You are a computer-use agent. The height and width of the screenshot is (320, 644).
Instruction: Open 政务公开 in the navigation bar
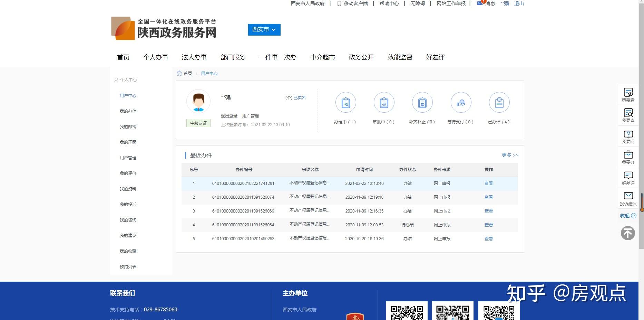click(361, 57)
